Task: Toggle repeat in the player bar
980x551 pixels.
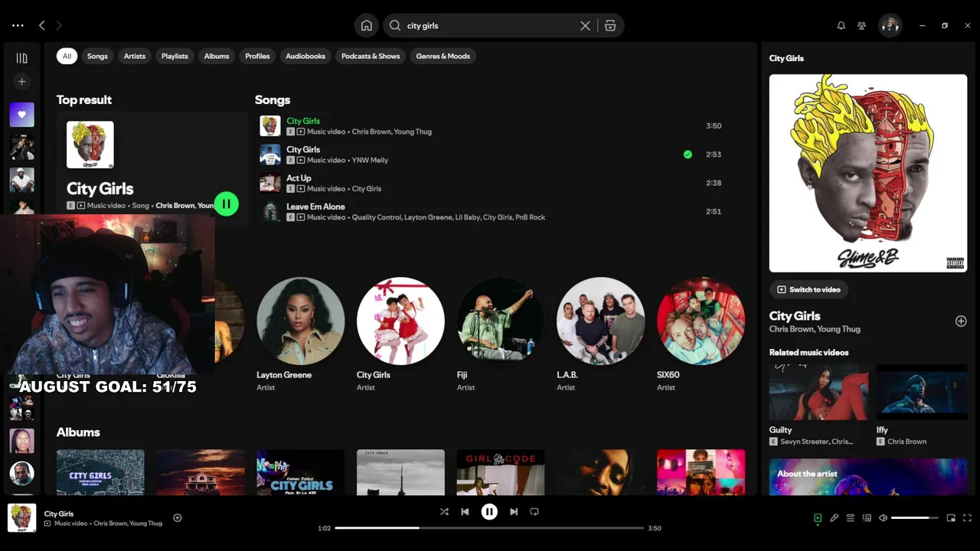Action: point(534,511)
